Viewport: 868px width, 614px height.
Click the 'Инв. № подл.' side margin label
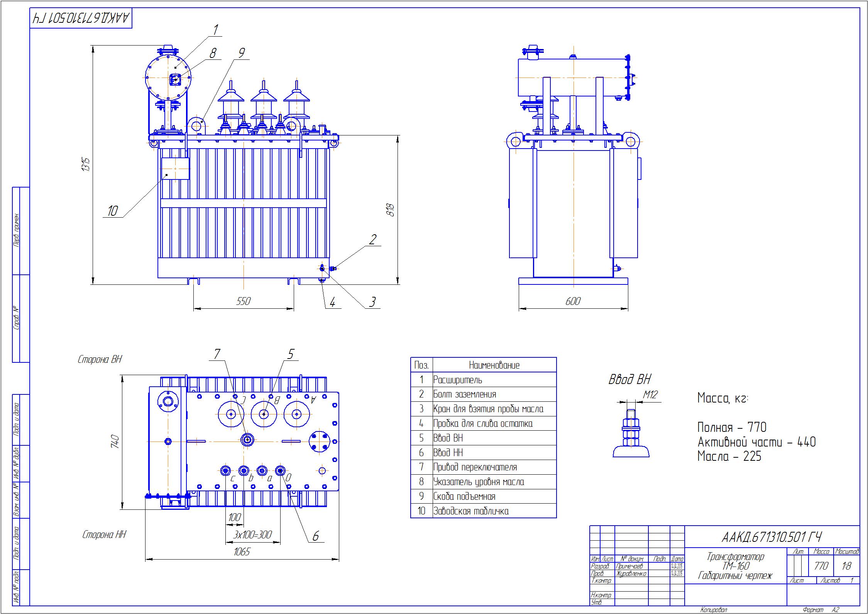(x=17, y=587)
